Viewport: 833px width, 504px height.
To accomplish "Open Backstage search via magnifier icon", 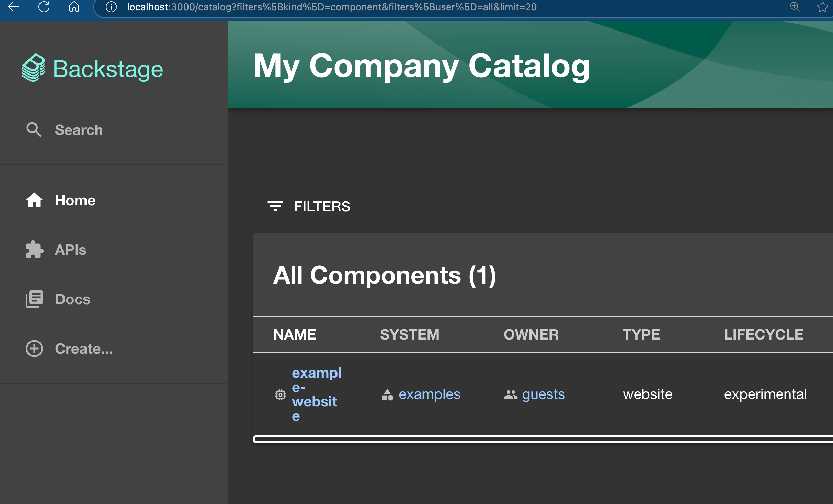I will coord(34,130).
